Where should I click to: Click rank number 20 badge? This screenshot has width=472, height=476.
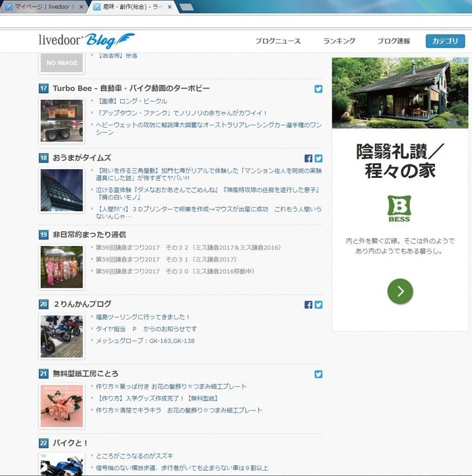pyautogui.click(x=43, y=304)
